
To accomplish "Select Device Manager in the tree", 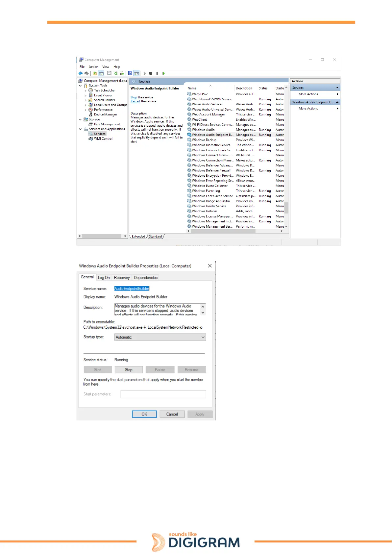I will coord(105,114).
